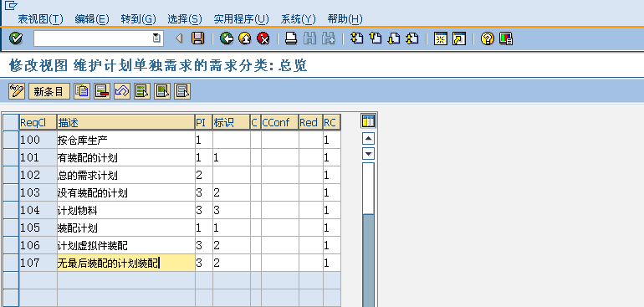The image size is (644, 307).
Task: Select row 106 with its row selector
Action: click(11, 245)
